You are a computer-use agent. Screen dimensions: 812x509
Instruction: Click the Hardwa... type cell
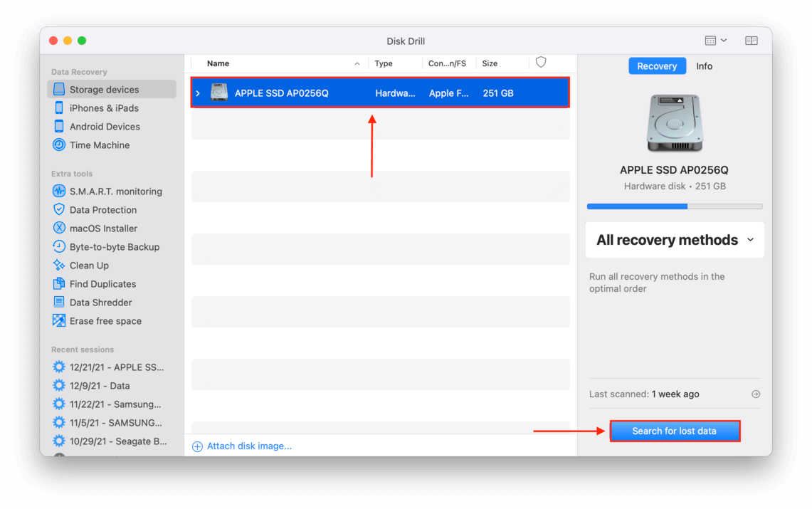tap(395, 93)
